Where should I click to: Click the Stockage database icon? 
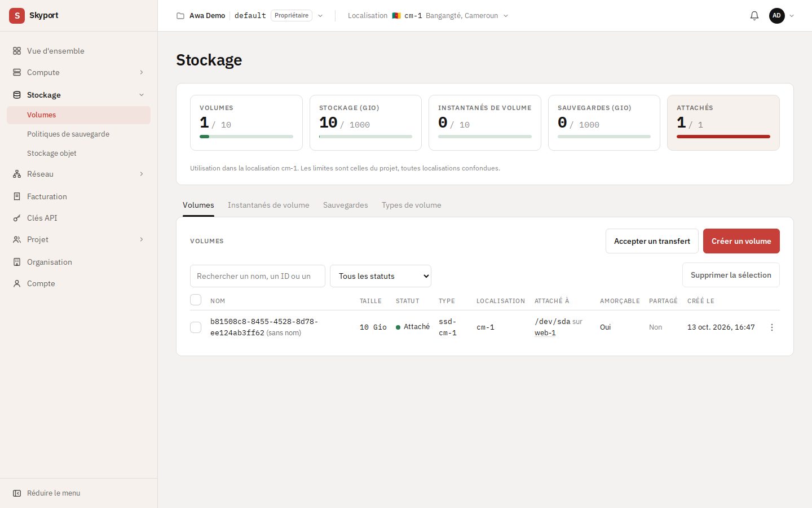click(17, 95)
